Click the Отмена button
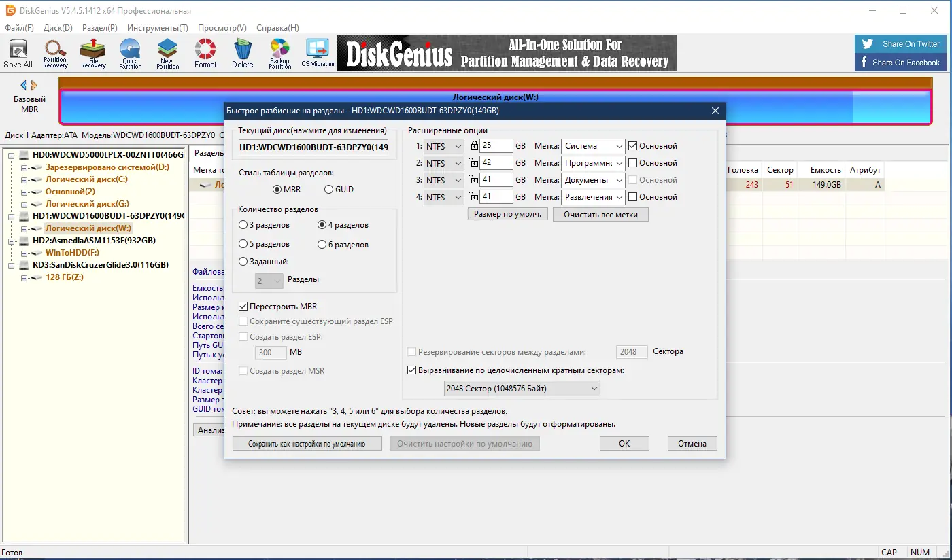 click(x=692, y=443)
